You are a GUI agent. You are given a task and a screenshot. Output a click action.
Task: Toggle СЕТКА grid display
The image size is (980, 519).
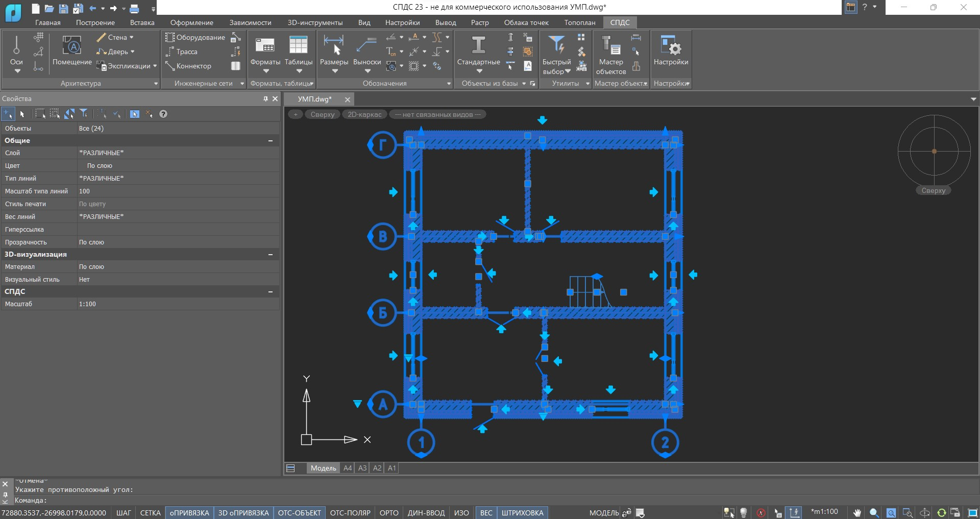click(150, 513)
